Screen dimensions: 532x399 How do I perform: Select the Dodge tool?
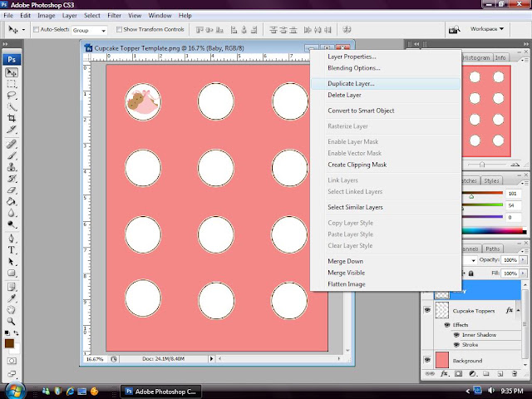(12, 224)
